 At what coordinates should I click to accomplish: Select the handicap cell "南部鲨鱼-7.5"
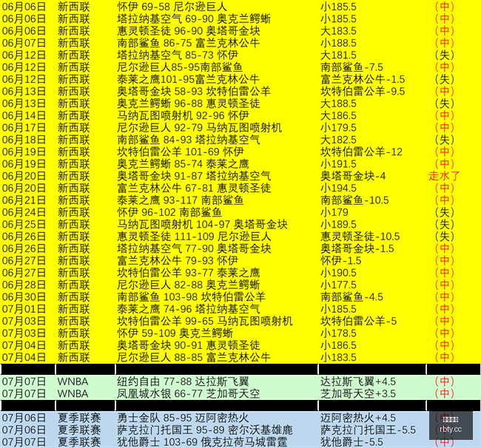coord(351,67)
